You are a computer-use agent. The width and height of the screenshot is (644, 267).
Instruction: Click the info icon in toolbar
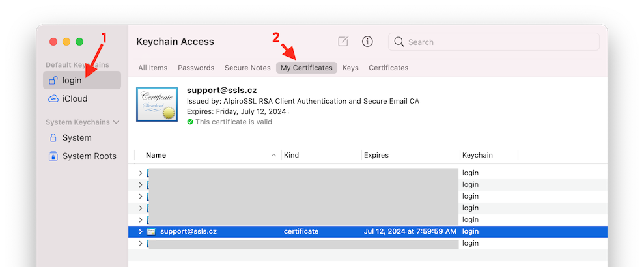click(367, 42)
